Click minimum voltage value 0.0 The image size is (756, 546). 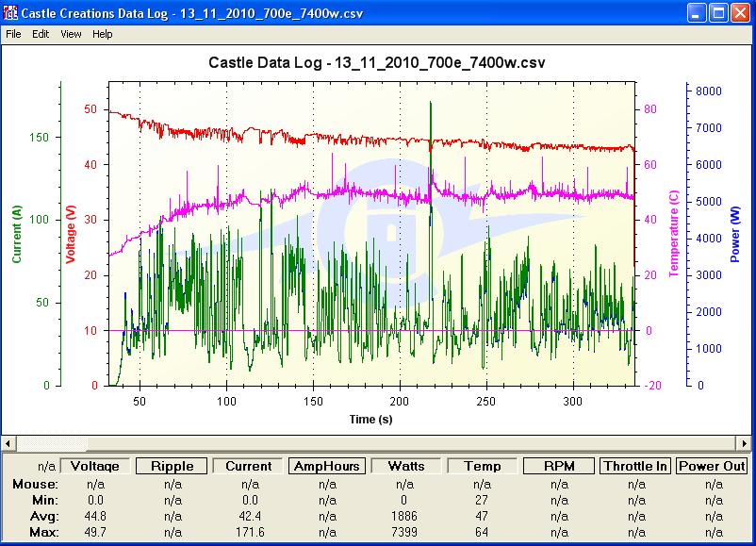tap(95, 500)
